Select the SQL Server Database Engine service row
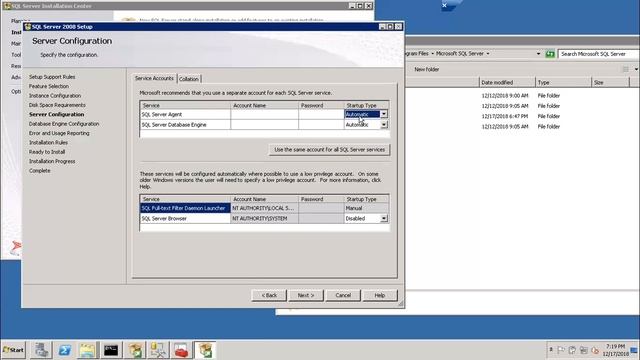The image size is (640, 360). click(x=185, y=124)
